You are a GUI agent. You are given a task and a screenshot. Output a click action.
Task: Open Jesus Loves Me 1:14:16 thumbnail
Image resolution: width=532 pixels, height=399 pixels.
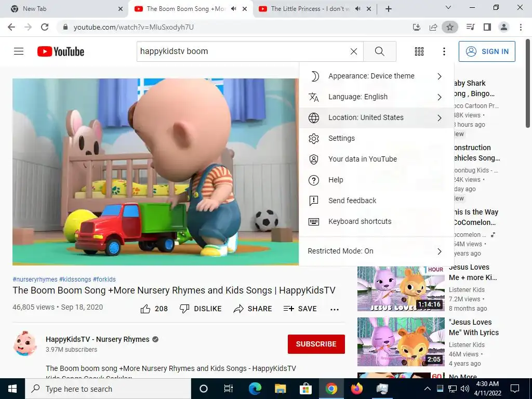click(x=401, y=289)
